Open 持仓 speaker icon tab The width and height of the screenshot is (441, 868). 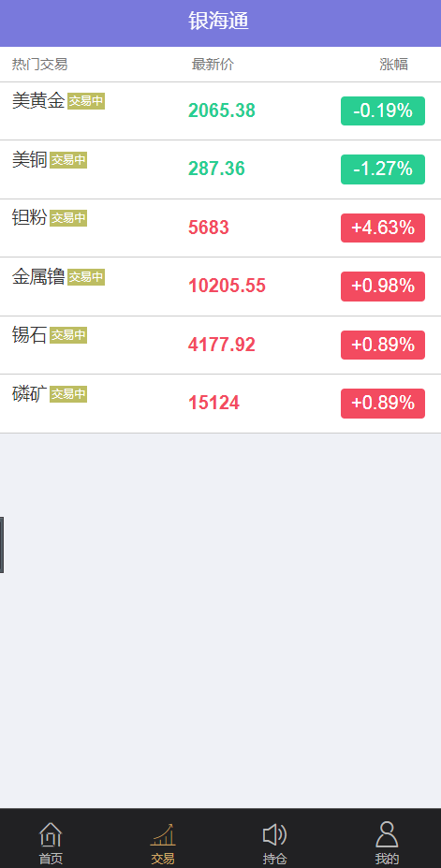click(x=274, y=834)
